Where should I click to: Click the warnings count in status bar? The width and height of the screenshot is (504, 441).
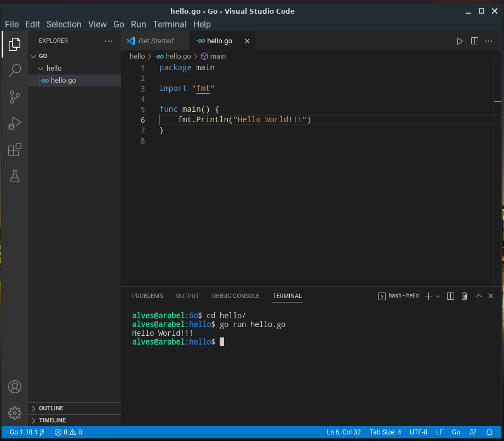(x=76, y=432)
